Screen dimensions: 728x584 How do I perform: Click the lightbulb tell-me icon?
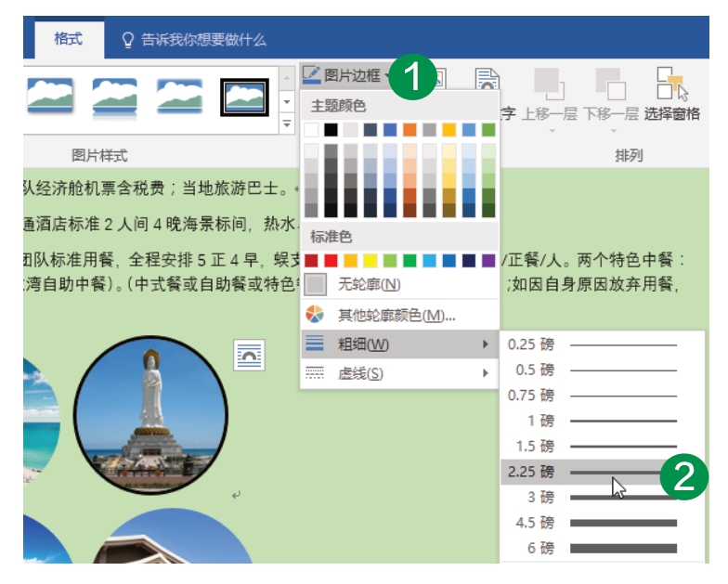coord(128,40)
